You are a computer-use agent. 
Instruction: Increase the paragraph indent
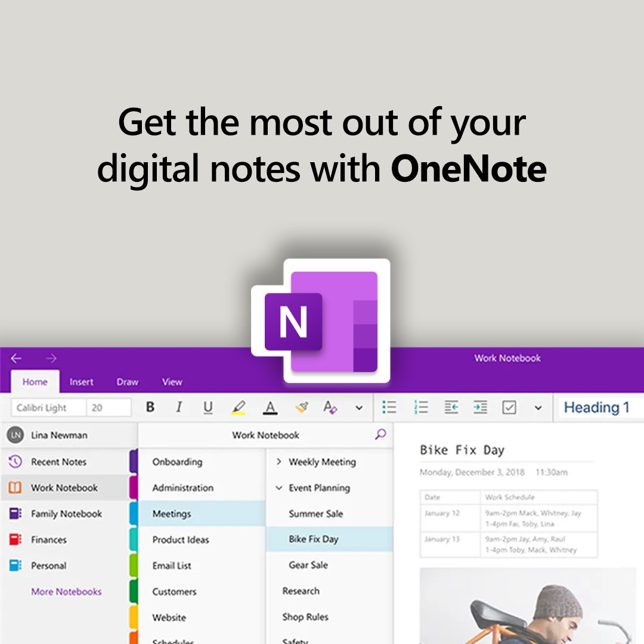click(x=480, y=407)
